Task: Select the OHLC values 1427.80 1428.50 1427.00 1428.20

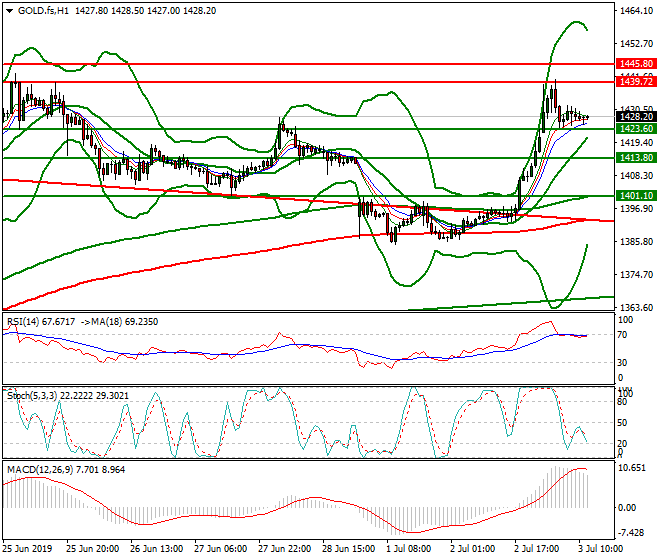Action: (x=146, y=11)
